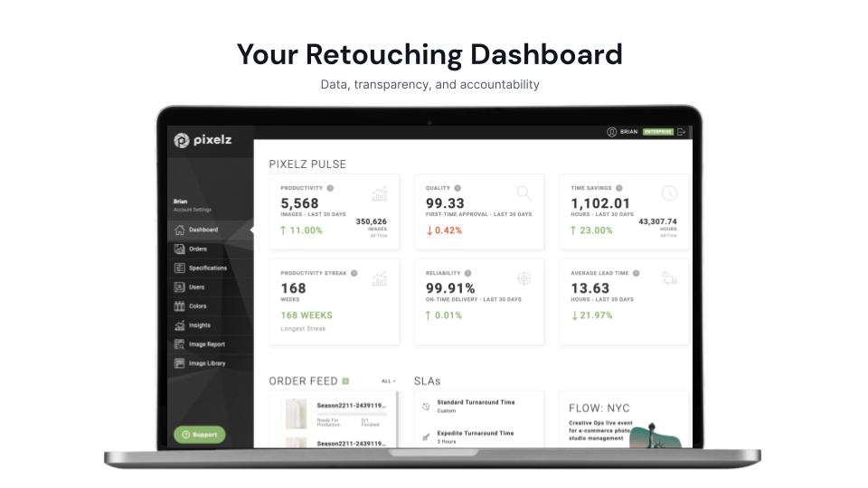Click the SLAs section heading
The width and height of the screenshot is (868, 488).
pos(428,381)
